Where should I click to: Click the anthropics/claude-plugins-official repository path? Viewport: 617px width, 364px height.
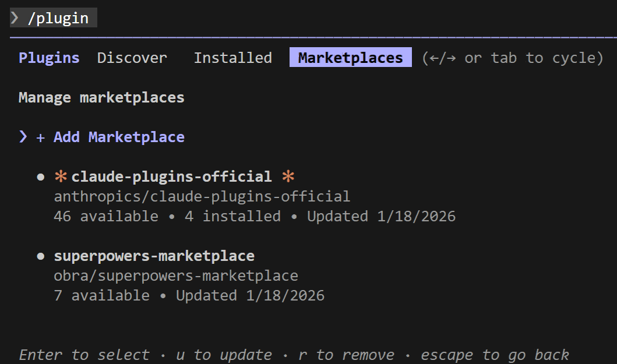click(202, 197)
